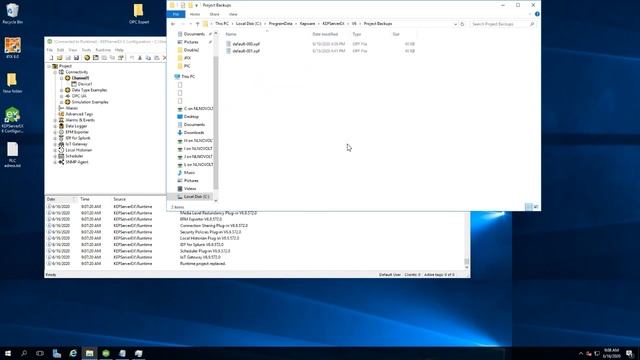
Task: Click the New Device toolbar icon
Action: coord(96,58)
